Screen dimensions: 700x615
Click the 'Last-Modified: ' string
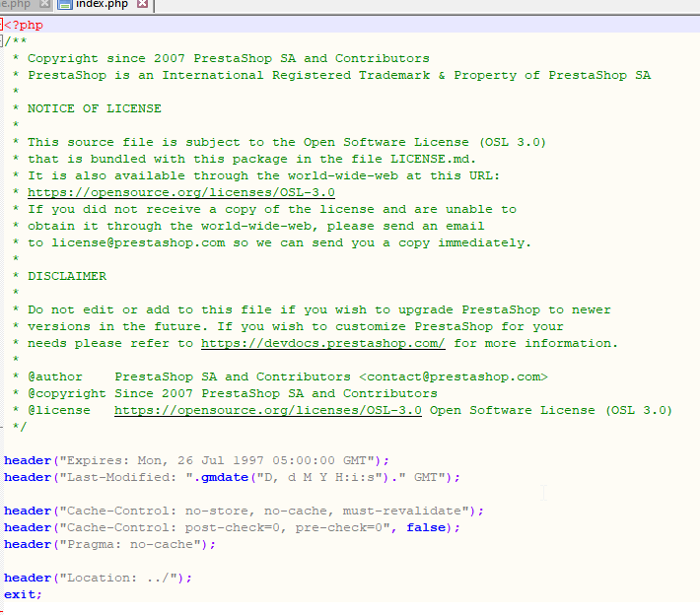click(x=126, y=478)
